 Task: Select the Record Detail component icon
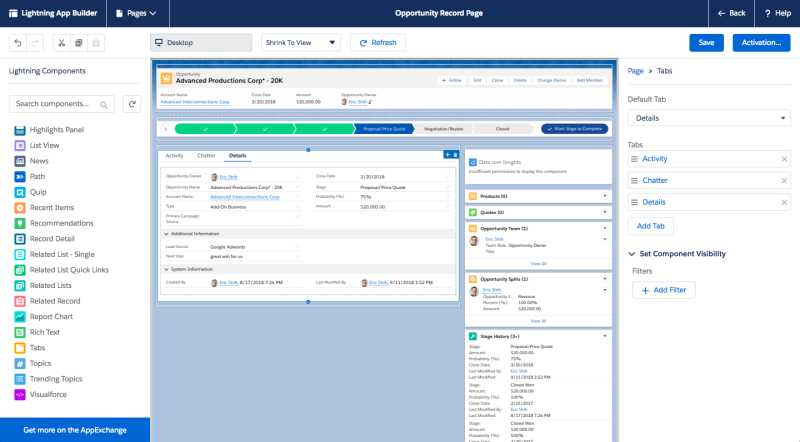click(20, 239)
